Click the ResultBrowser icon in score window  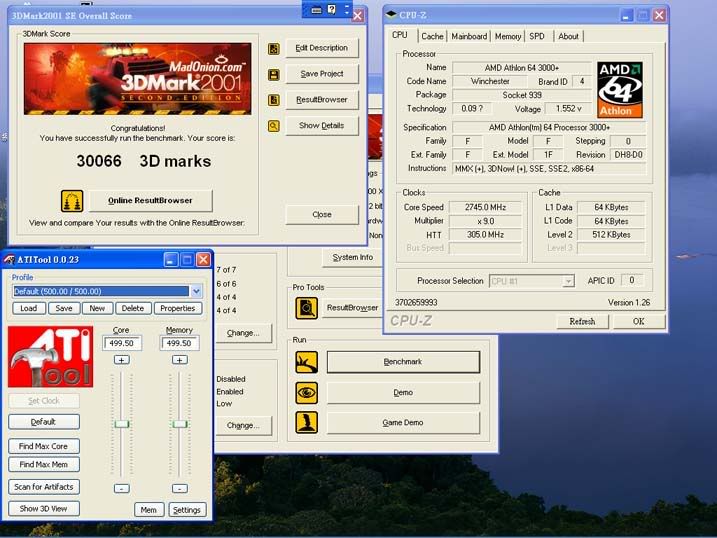[273, 100]
